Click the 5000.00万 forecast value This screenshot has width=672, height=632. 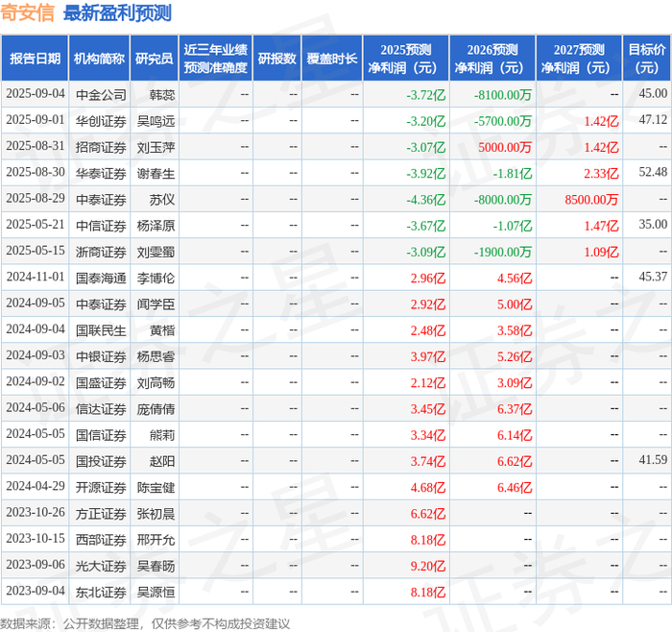[505, 147]
